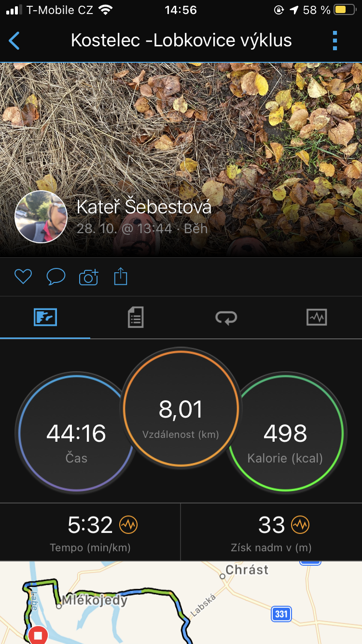
Task: Tap the 44:16 Čas circle
Action: point(77,432)
